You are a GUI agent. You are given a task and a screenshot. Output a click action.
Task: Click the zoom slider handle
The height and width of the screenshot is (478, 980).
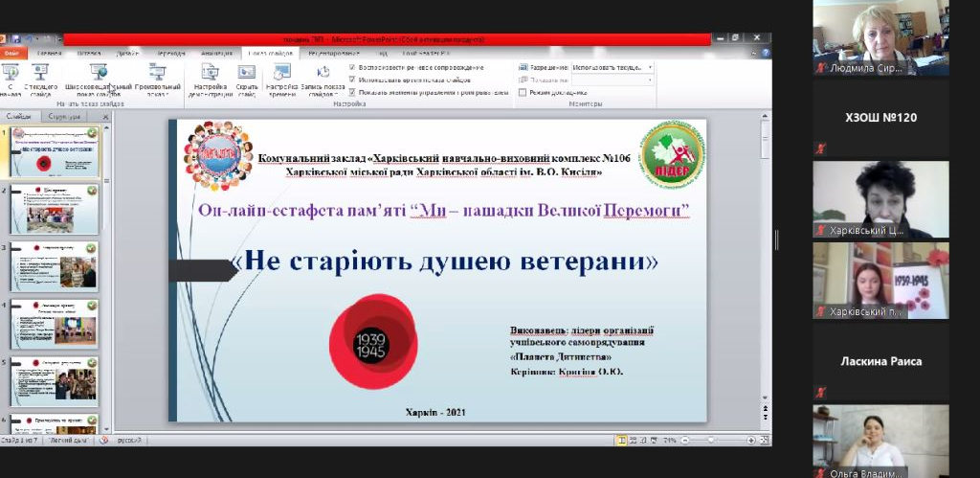[711, 441]
